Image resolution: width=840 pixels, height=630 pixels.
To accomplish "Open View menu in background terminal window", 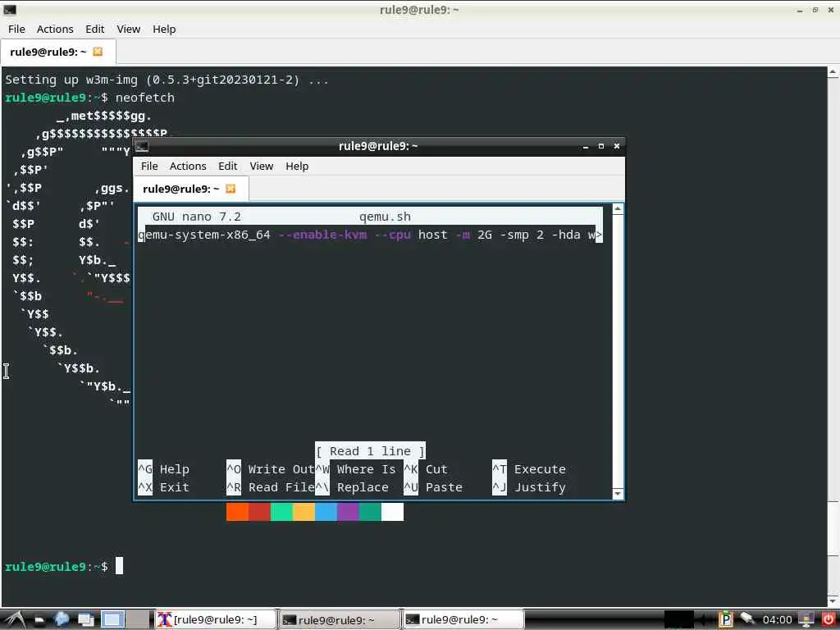I will 129,29.
